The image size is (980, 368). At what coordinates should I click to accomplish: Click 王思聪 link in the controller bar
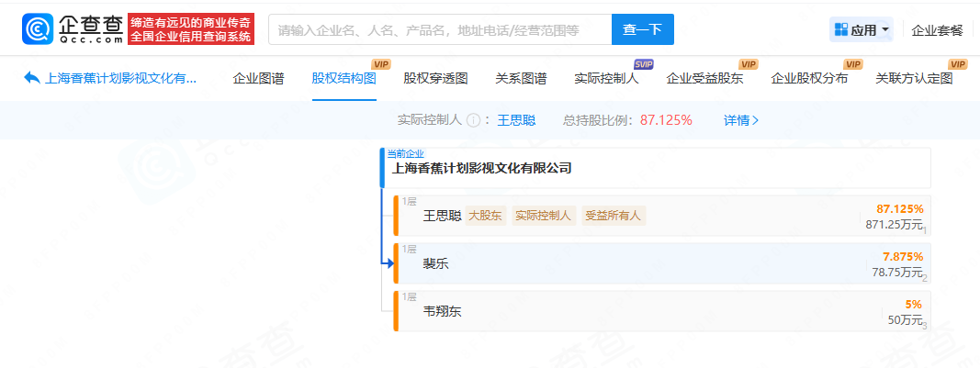[516, 120]
